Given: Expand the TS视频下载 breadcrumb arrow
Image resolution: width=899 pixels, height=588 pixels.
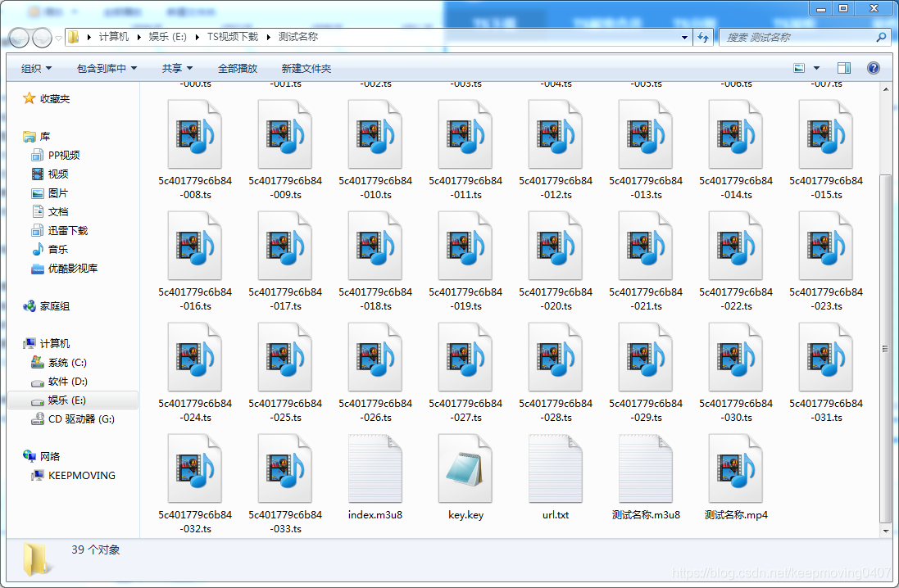Looking at the screenshot, I should point(268,37).
